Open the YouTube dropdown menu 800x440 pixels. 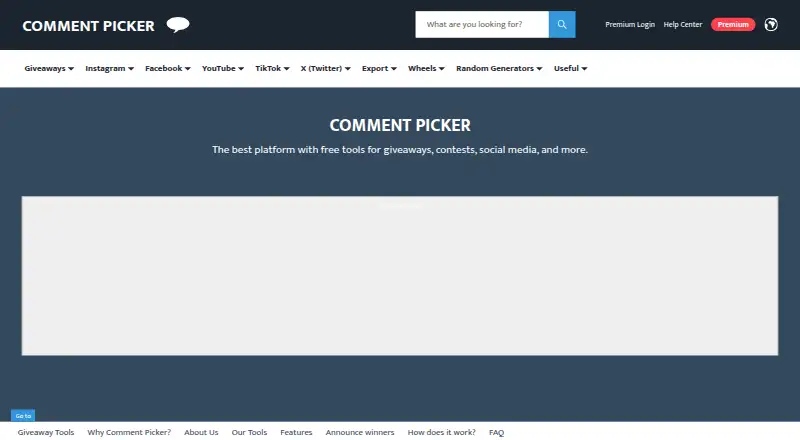coord(222,68)
